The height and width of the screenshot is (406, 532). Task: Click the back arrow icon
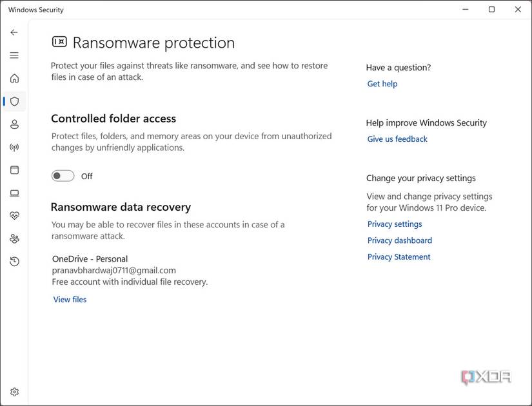[14, 32]
